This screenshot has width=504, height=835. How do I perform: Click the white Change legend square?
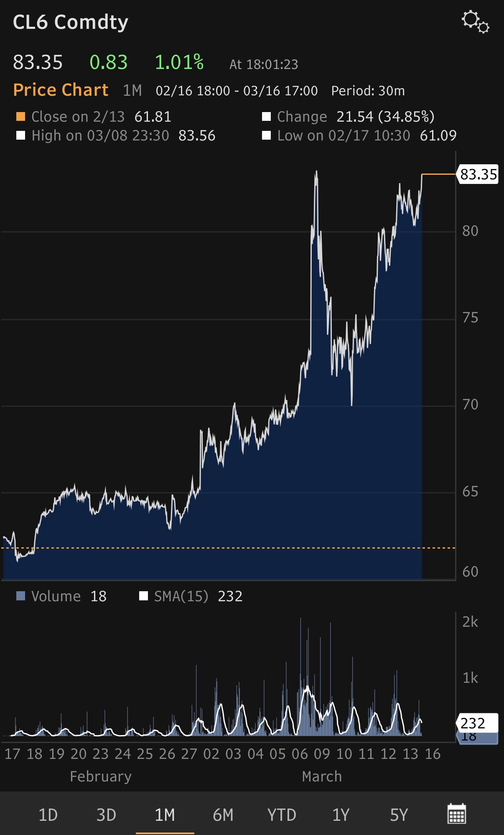(266, 117)
